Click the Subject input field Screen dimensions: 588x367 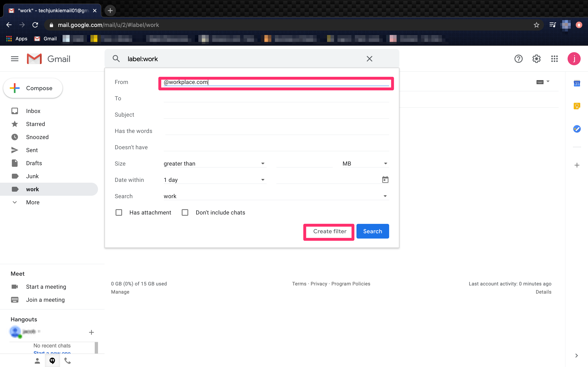pyautogui.click(x=276, y=115)
